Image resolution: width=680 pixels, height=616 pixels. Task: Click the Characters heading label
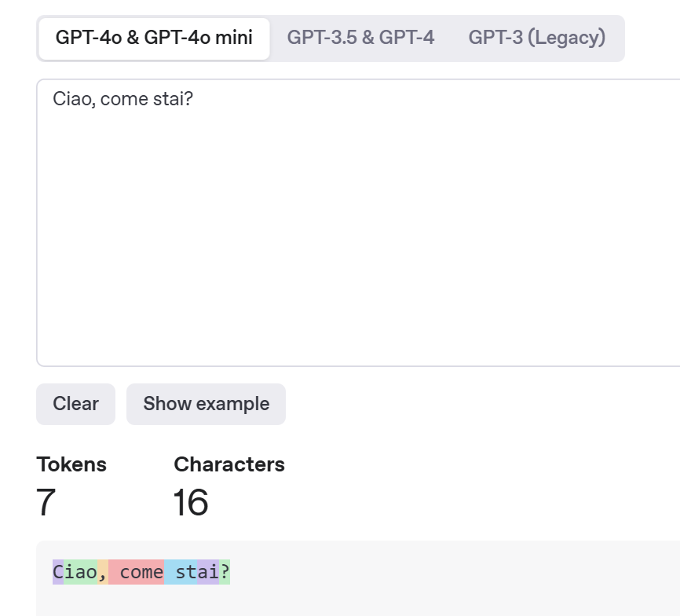[x=229, y=464]
